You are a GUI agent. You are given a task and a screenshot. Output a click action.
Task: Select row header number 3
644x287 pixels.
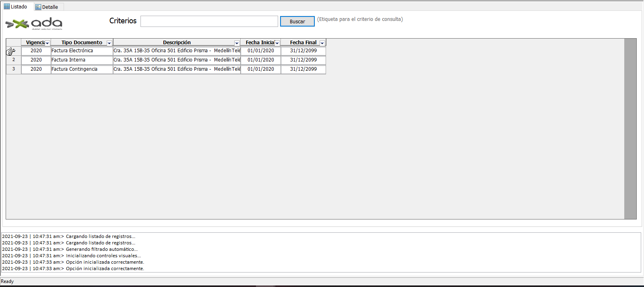click(x=13, y=69)
